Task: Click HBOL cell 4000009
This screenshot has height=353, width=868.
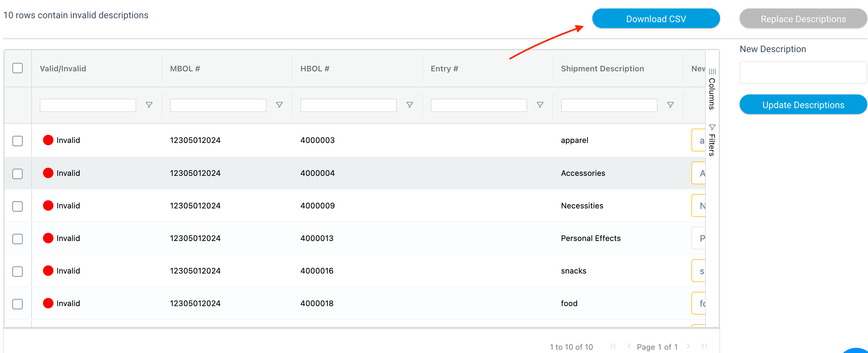Action: coord(317,205)
